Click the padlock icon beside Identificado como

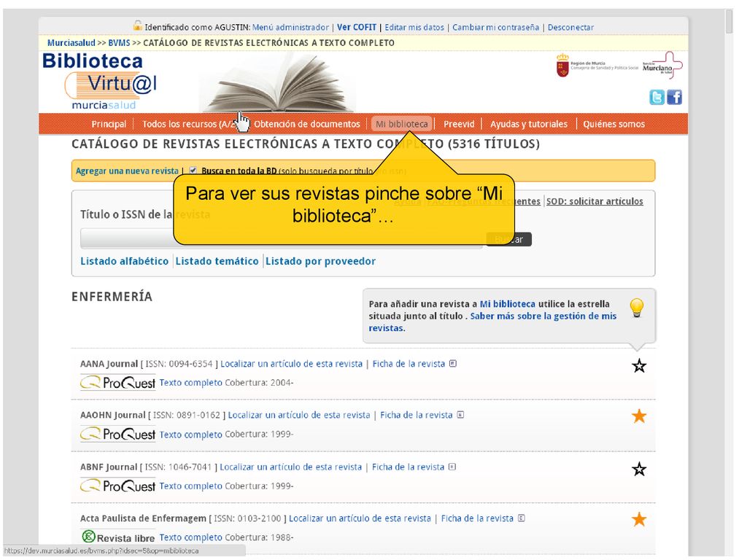(x=138, y=26)
